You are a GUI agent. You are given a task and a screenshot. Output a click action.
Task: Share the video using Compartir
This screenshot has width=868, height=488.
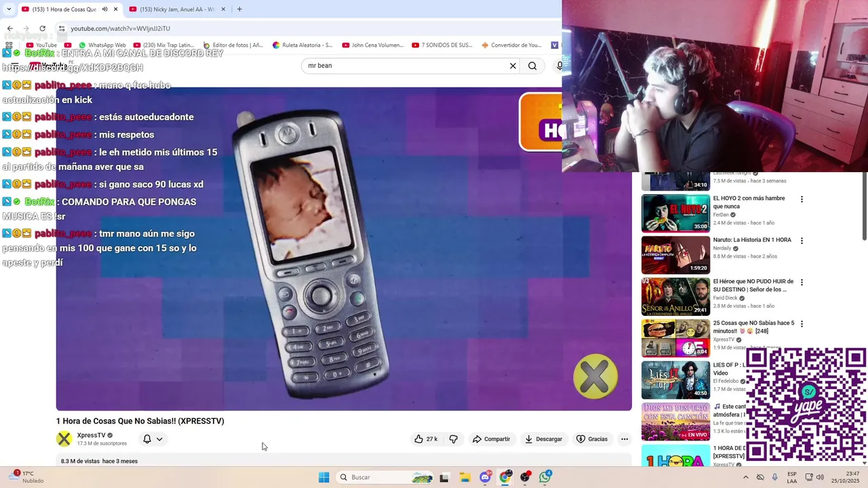(491, 439)
